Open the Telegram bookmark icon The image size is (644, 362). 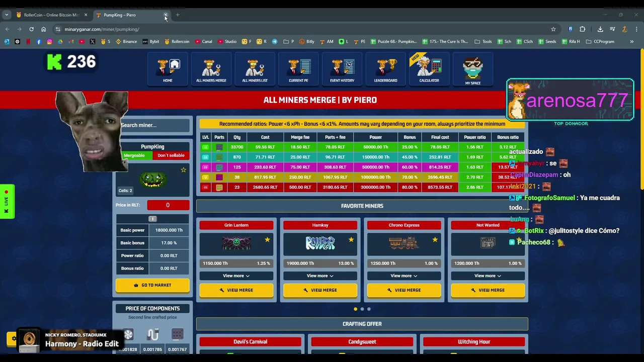tap(275, 42)
